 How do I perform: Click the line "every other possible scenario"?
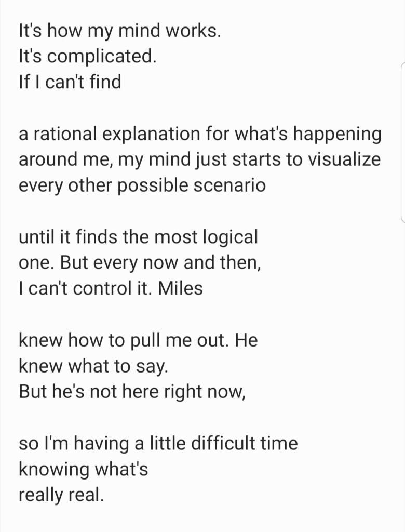click(x=142, y=185)
